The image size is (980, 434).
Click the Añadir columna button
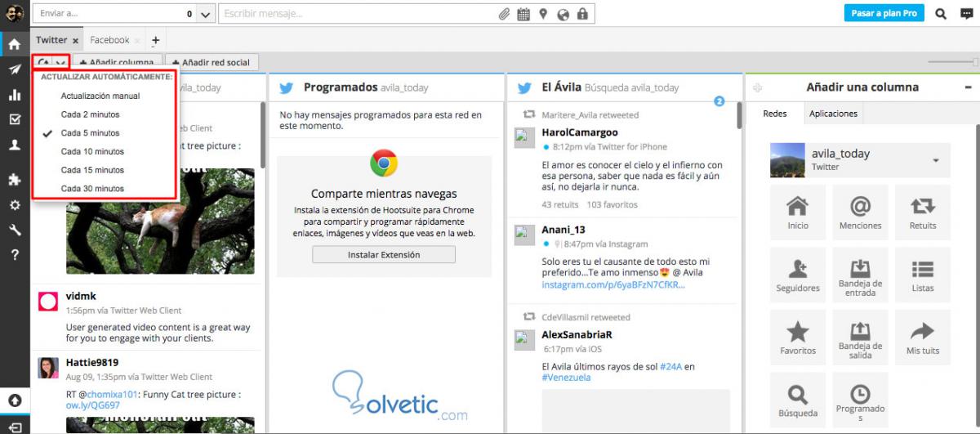tap(117, 62)
